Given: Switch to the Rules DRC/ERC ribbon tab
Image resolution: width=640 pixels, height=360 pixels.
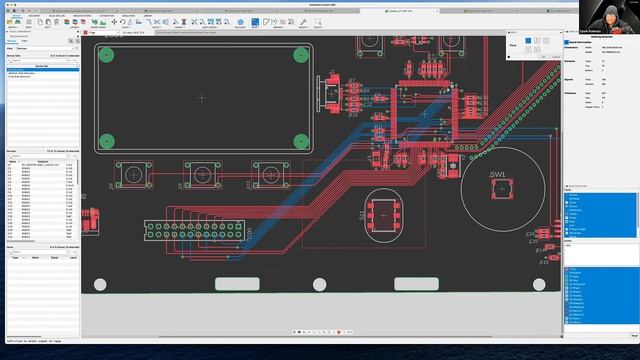Looking at the screenshot, I should pos(56,16).
